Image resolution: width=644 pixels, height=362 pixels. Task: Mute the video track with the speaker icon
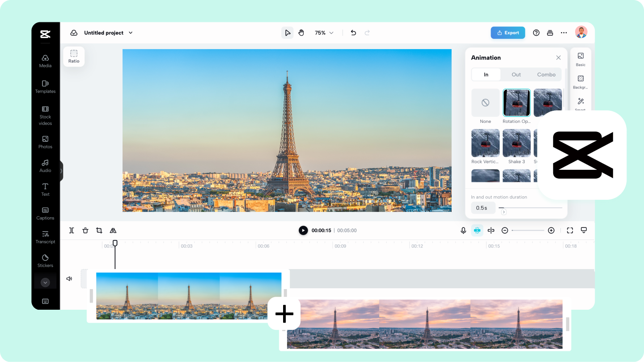point(69,278)
